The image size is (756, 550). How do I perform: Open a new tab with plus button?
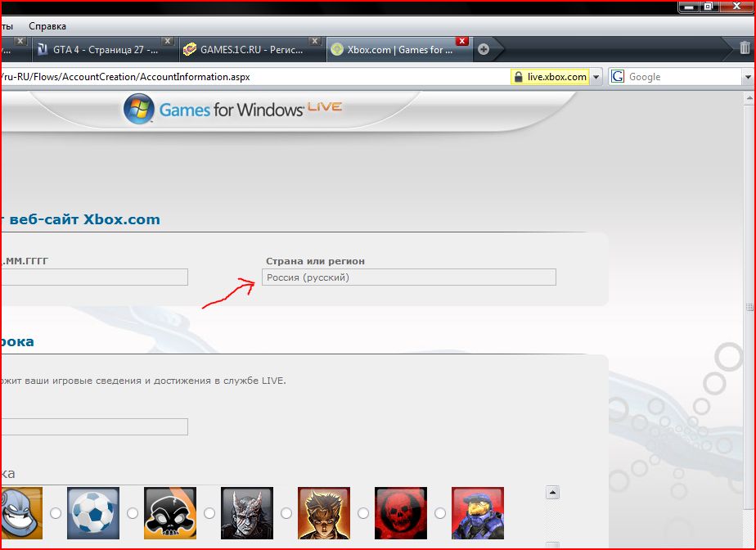click(x=484, y=49)
